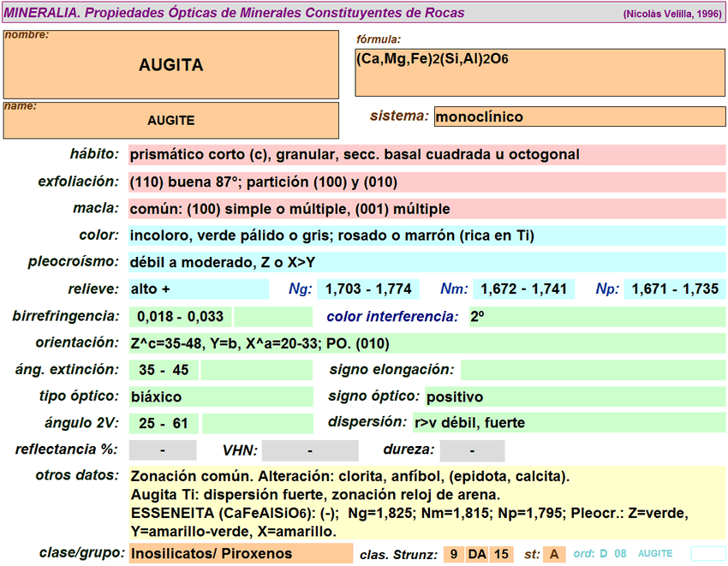Click the pleocroísmo field value
Screen dimensions: 728x566
click(x=426, y=263)
